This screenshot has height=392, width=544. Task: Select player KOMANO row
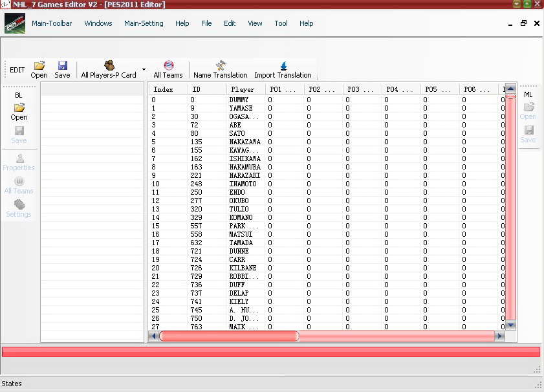pos(327,217)
